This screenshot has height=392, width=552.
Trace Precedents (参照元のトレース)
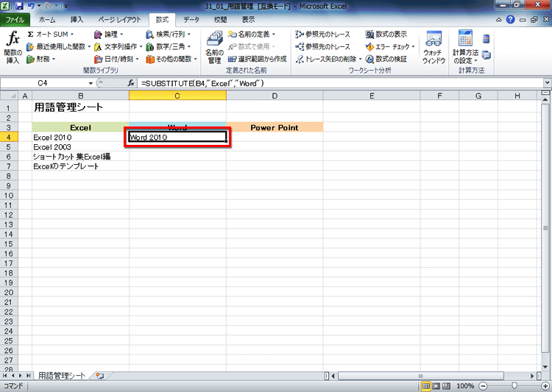[x=323, y=35]
